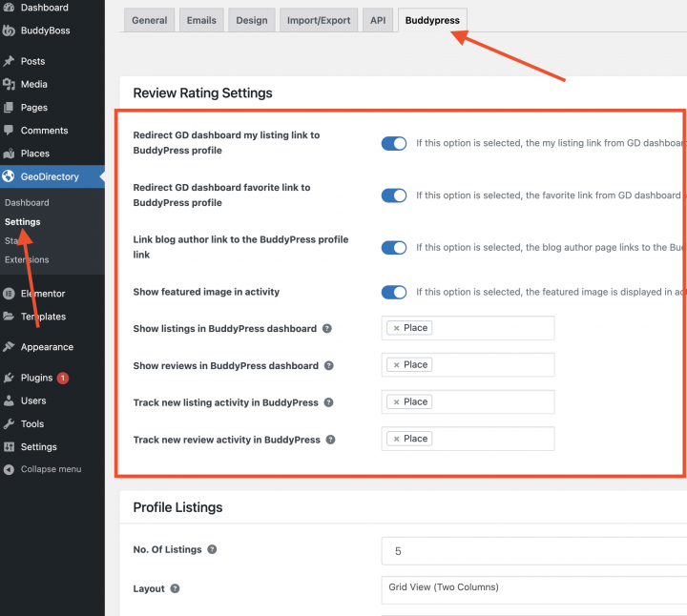Image resolution: width=687 pixels, height=616 pixels.
Task: Disable redirect favorite link to BuddyPress
Action: coord(393,195)
